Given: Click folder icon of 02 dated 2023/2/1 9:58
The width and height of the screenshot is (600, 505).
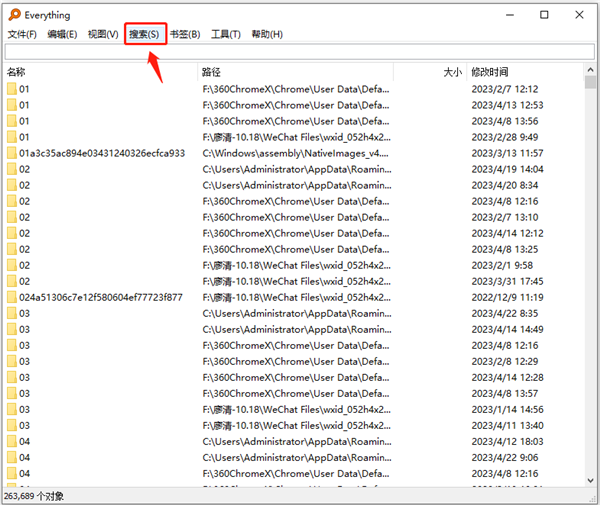Looking at the screenshot, I should tap(12, 265).
